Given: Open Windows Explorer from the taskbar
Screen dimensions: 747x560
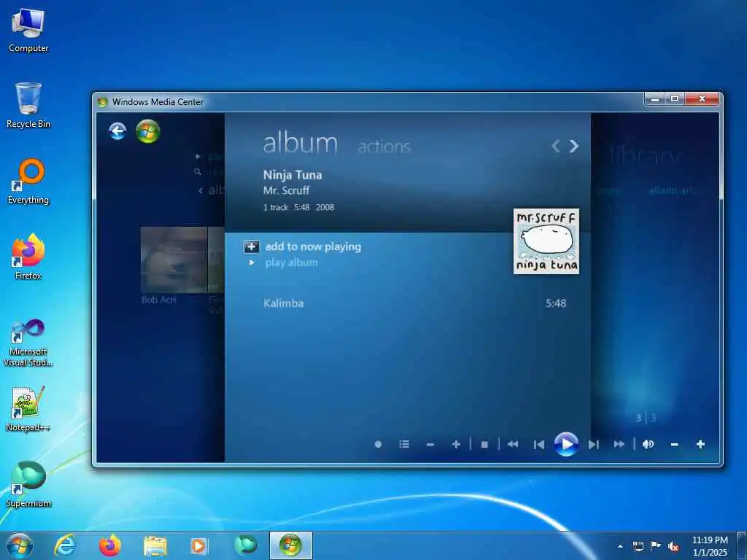Looking at the screenshot, I should [155, 546].
